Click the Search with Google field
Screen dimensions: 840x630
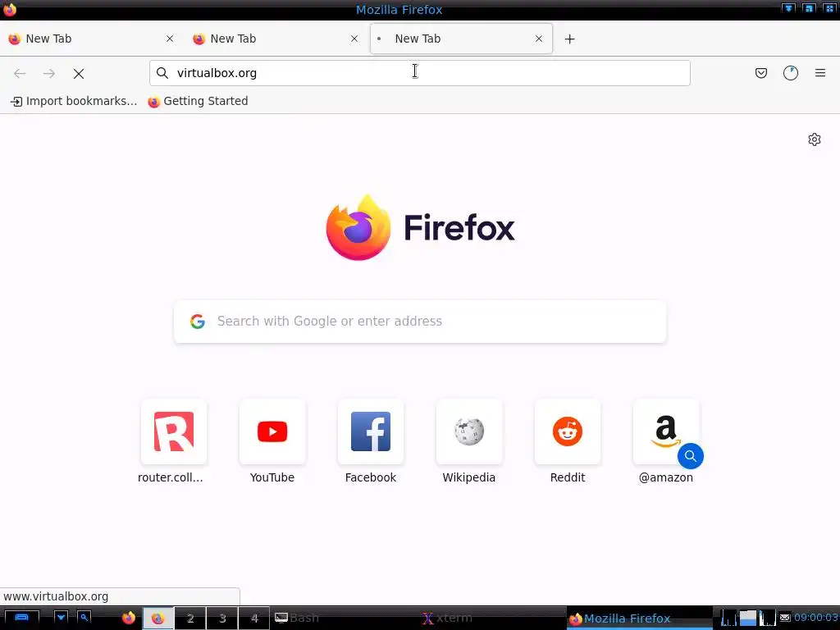[420, 321]
